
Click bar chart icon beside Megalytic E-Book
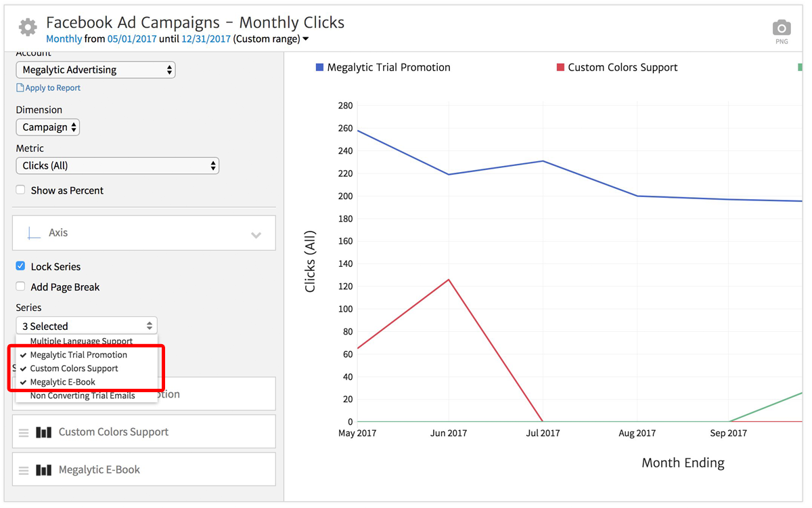[44, 470]
